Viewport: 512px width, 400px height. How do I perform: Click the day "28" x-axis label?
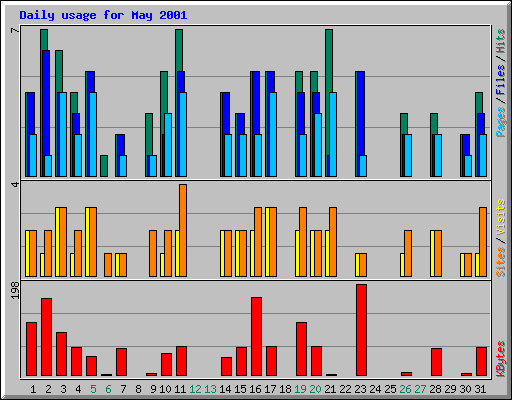pyautogui.click(x=435, y=389)
